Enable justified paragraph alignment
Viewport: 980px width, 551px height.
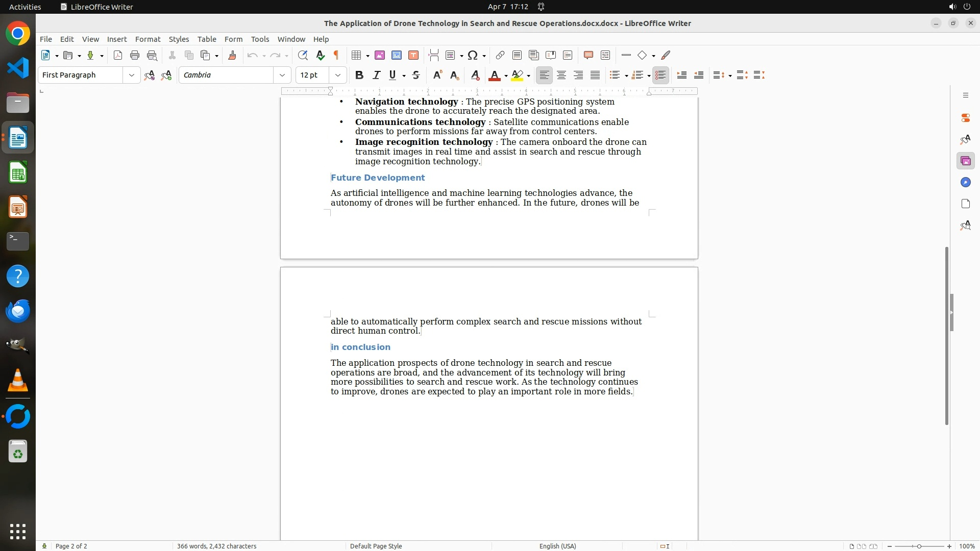tap(595, 76)
